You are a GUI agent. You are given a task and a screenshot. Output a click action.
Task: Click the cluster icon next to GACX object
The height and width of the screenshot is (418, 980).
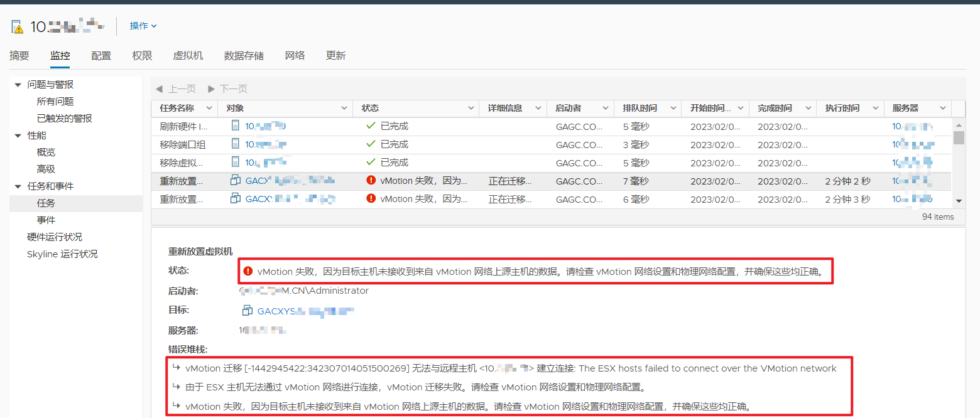[x=236, y=181]
